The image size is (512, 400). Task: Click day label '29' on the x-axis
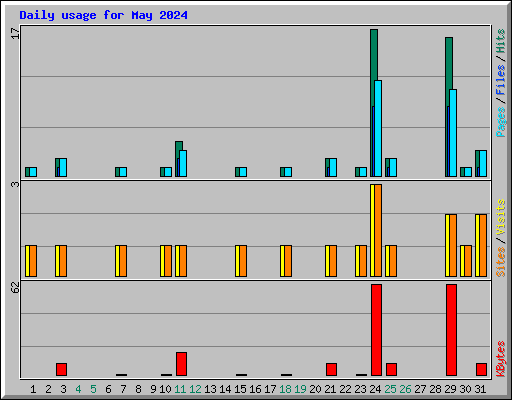tap(450, 389)
